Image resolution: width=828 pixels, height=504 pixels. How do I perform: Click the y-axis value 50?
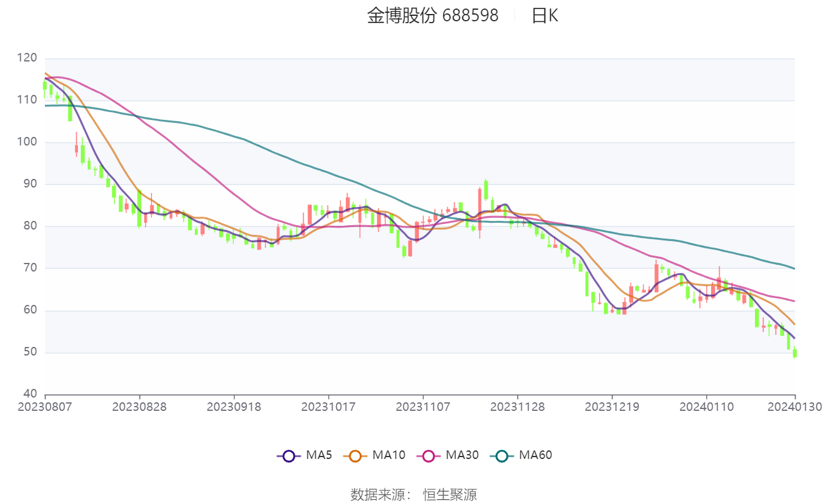tap(30, 352)
